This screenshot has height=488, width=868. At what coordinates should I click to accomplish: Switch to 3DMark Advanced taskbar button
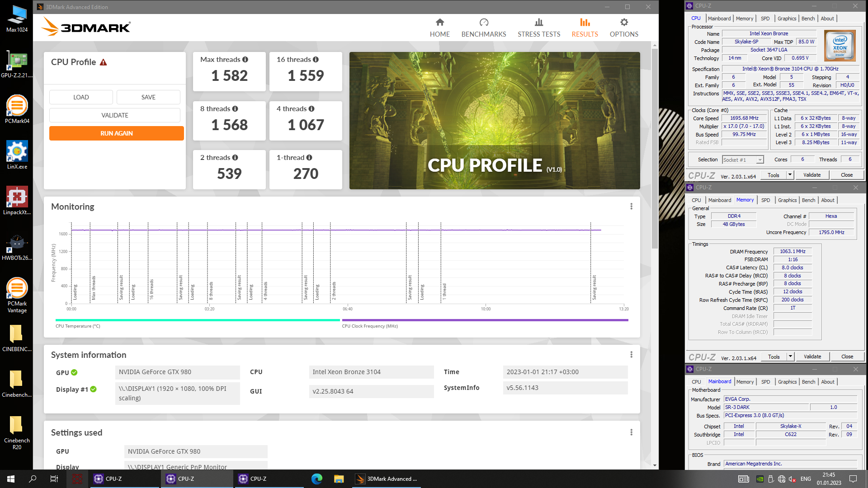tap(387, 479)
